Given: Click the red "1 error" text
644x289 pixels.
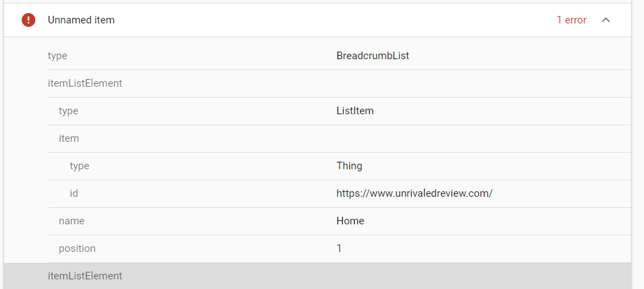Looking at the screenshot, I should 571,20.
